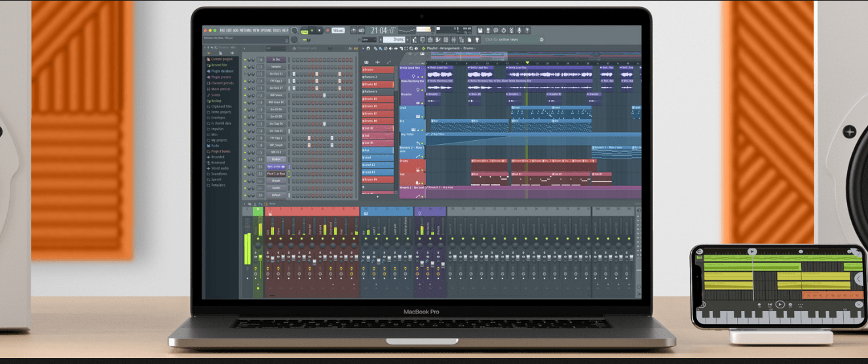The height and width of the screenshot is (364, 868).
Task: Click the 'Click for online news' bar
Action: pos(514,39)
